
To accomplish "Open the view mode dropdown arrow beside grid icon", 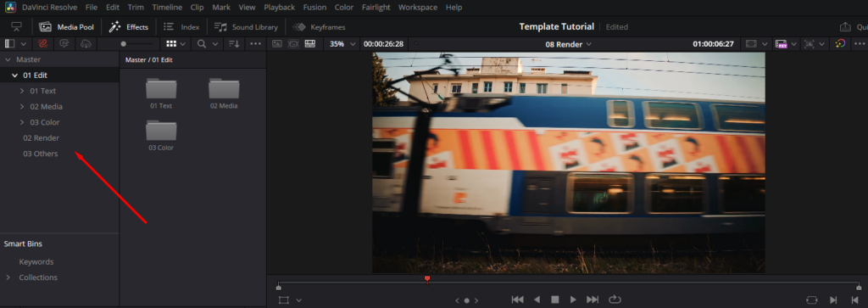I will pyautogui.click(x=183, y=44).
